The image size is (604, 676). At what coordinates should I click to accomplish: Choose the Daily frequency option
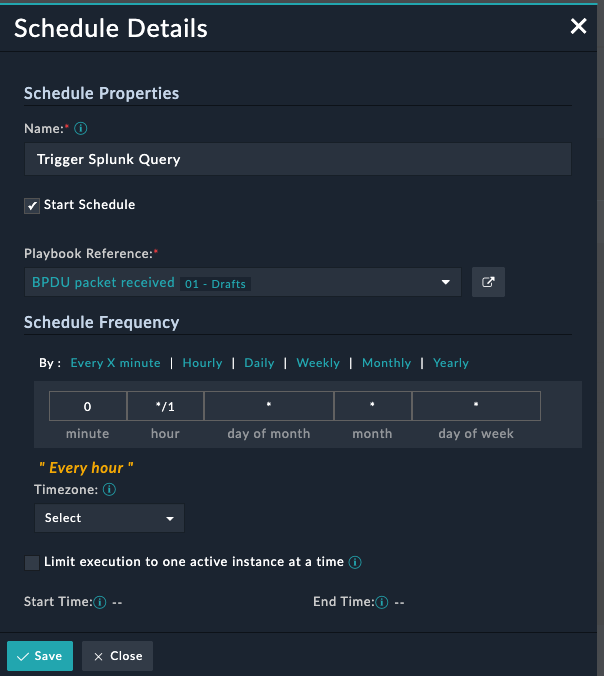coord(259,363)
